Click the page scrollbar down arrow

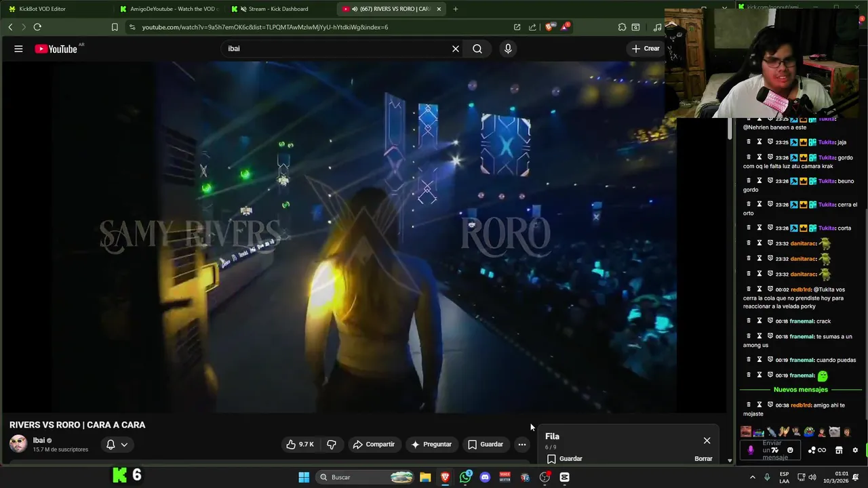tap(730, 460)
